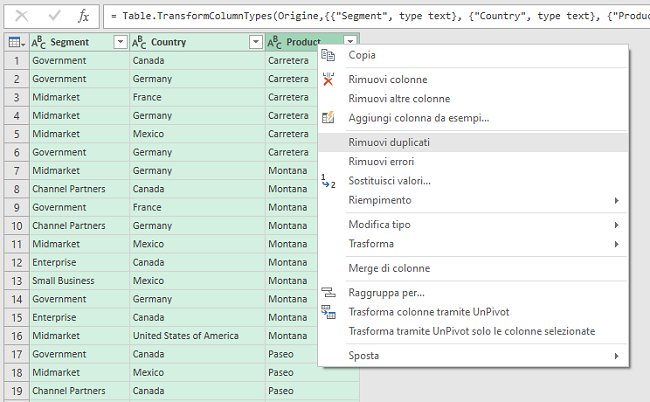This screenshot has height=402, width=650.
Task: Click Mexico cell in row 5
Action: click(x=197, y=134)
